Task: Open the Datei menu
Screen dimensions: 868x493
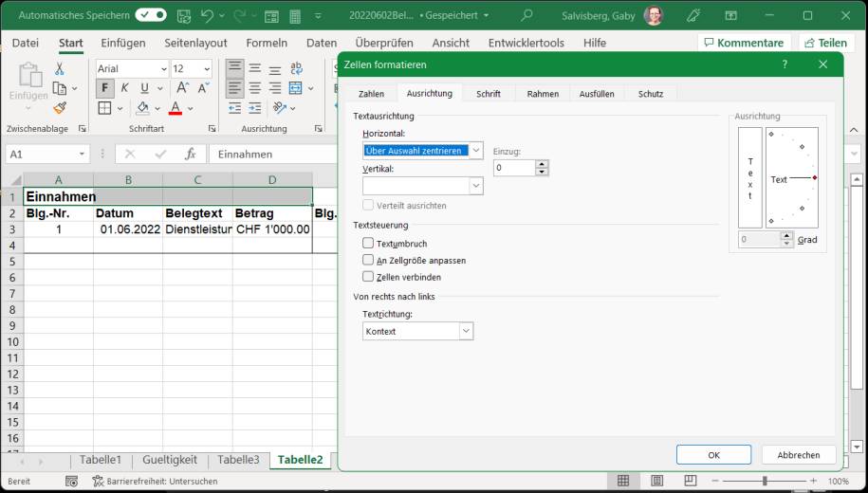Action: click(x=26, y=43)
